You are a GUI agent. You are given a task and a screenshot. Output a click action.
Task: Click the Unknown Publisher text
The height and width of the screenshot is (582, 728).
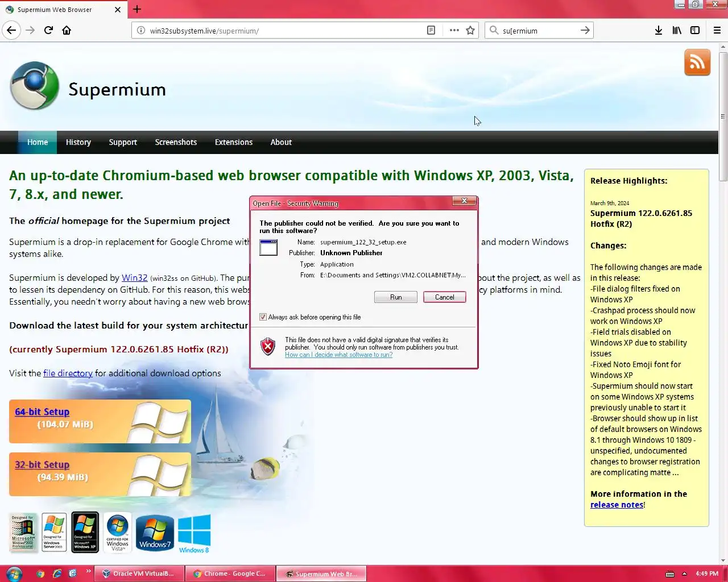351,253
